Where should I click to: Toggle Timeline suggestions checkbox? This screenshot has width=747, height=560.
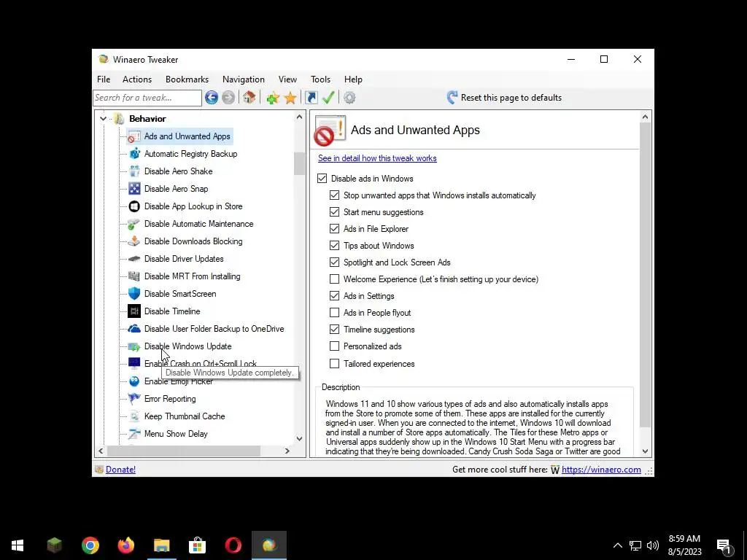(x=334, y=330)
